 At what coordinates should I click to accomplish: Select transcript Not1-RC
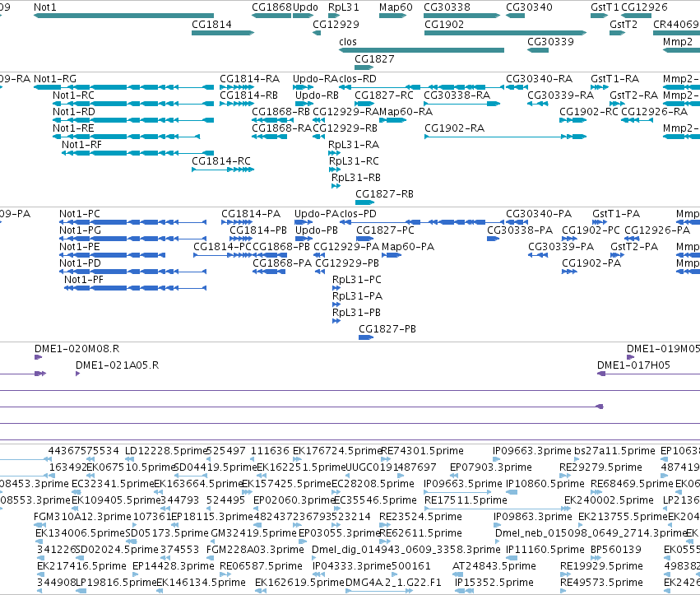click(x=74, y=95)
